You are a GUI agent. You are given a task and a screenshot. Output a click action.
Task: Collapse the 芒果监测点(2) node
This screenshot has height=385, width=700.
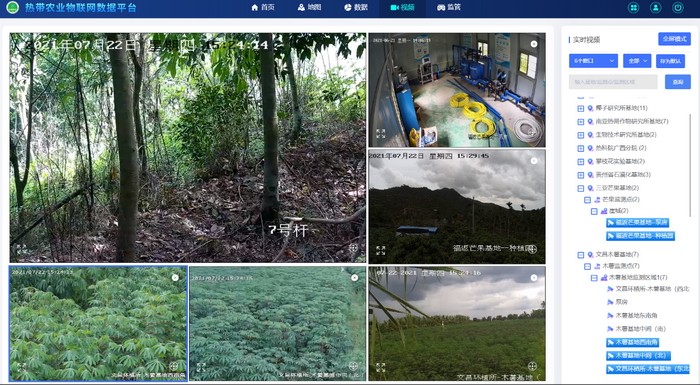[588, 200]
